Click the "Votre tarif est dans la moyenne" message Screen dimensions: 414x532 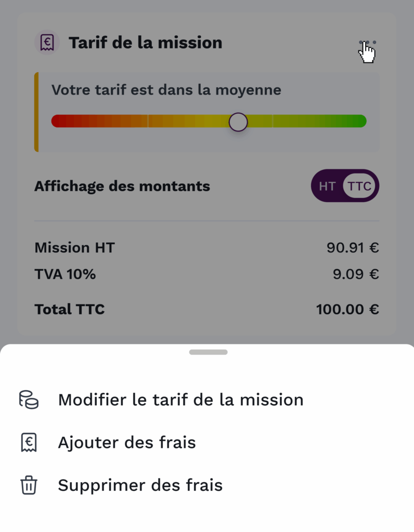(x=166, y=90)
